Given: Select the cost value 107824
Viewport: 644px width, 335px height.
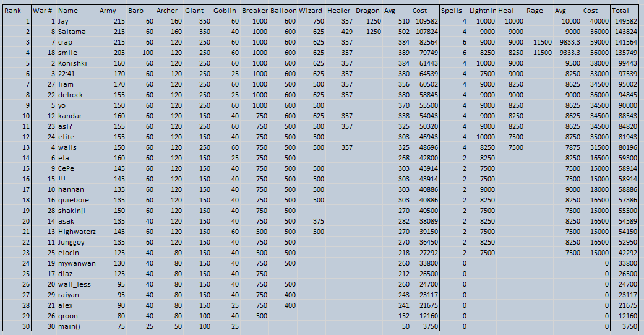Looking at the screenshot, I should pos(427,32).
